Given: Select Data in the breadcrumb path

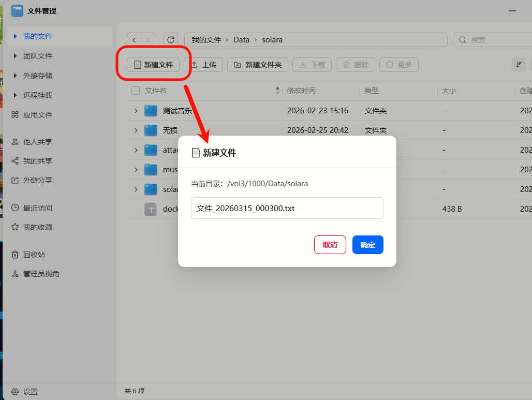Looking at the screenshot, I should point(241,40).
